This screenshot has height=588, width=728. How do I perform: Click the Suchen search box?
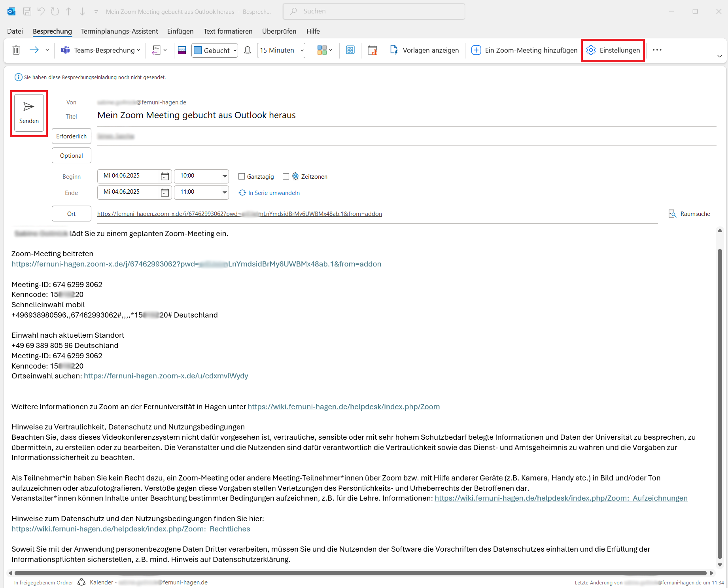pos(374,11)
